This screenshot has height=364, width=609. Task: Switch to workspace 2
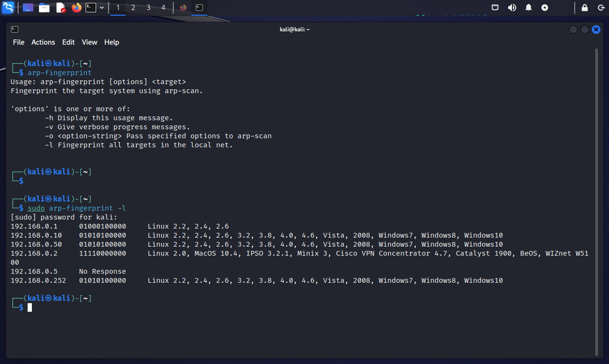pyautogui.click(x=133, y=8)
